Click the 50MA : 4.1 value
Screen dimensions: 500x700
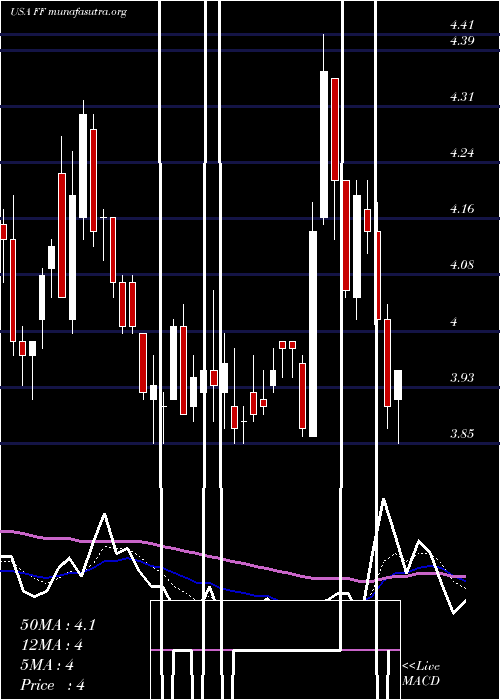58,625
